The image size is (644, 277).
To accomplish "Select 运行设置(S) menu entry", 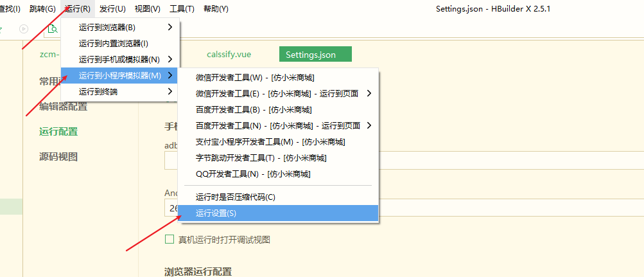I will (x=278, y=213).
